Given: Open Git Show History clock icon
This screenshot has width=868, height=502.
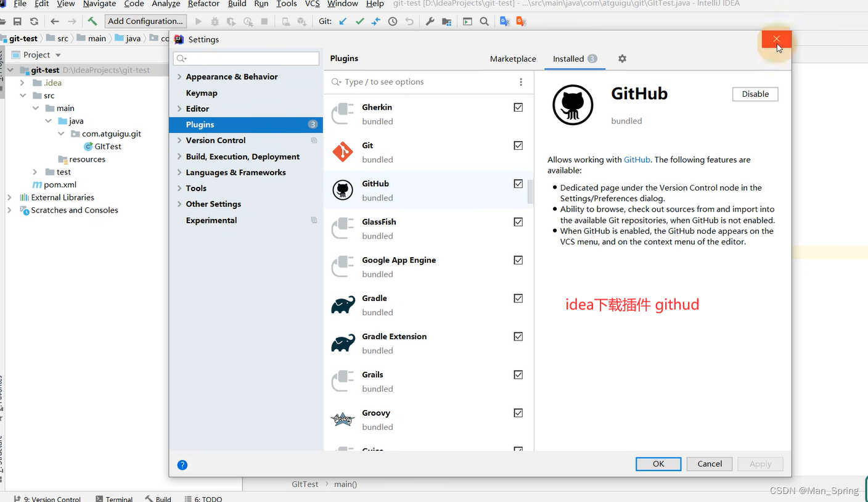Looking at the screenshot, I should pos(393,22).
